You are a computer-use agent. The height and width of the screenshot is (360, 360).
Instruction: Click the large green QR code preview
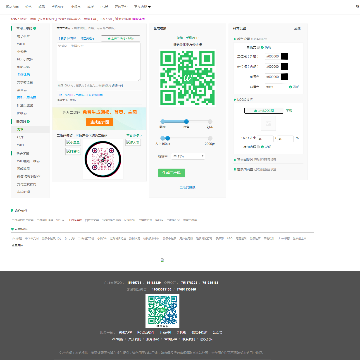click(x=187, y=78)
